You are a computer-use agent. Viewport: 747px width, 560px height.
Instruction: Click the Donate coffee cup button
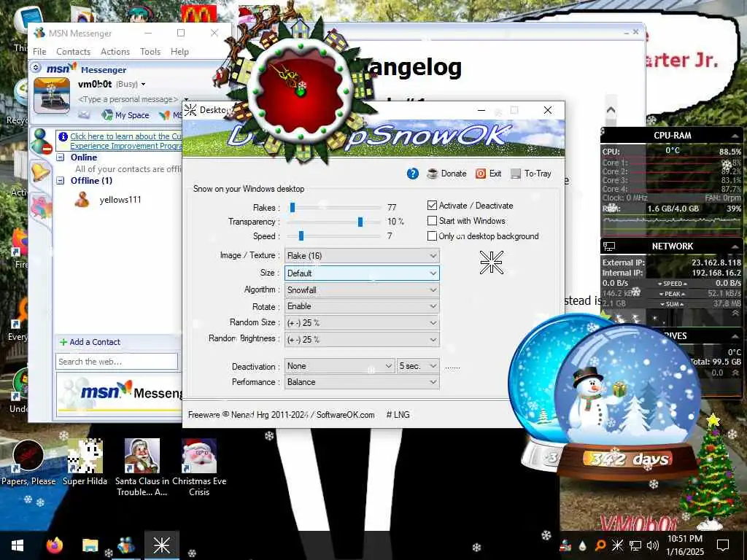tap(446, 174)
